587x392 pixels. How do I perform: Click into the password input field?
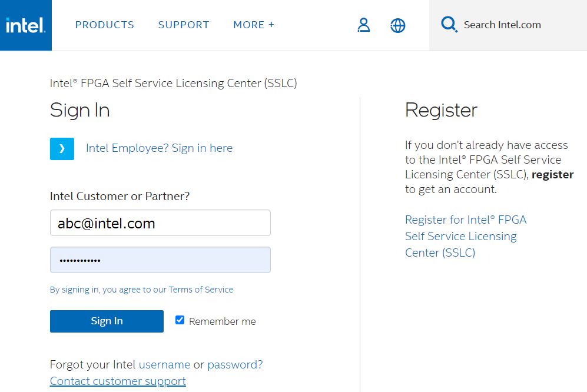(x=160, y=260)
